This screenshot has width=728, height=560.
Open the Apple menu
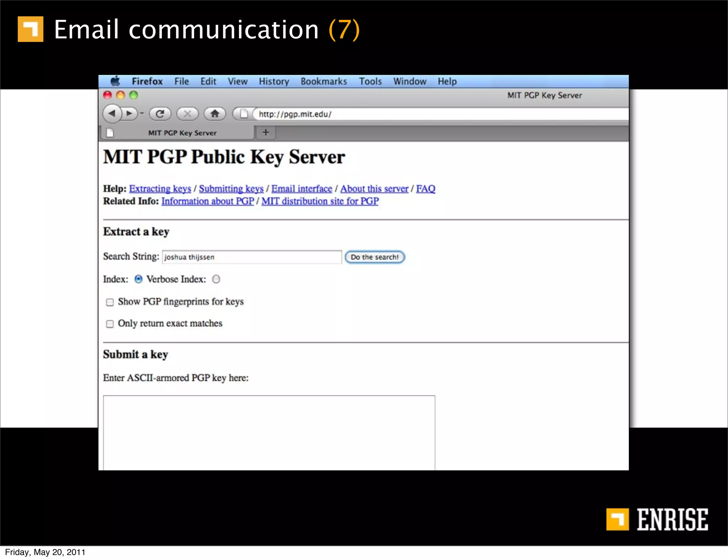(115, 81)
